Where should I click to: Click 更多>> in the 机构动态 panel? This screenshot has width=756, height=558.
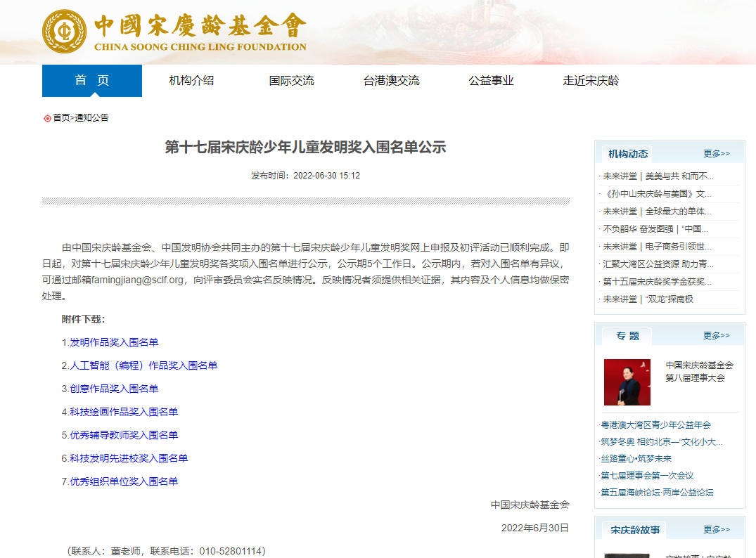coord(717,153)
